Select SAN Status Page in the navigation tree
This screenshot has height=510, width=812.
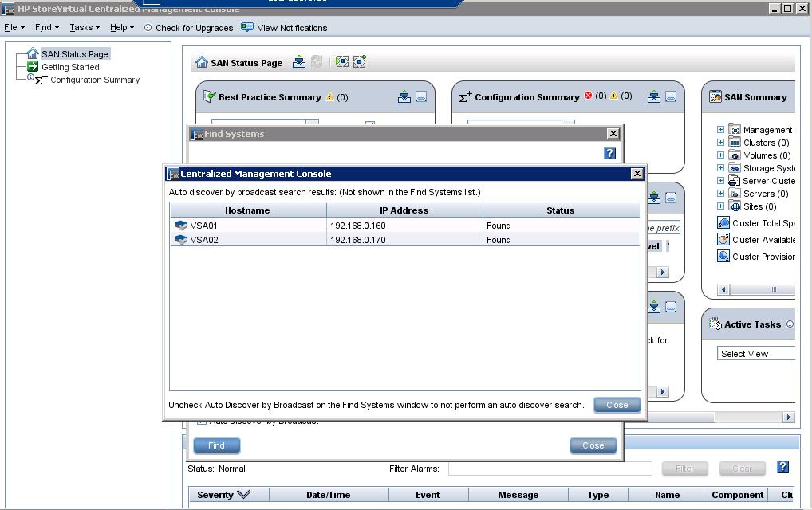click(x=74, y=54)
